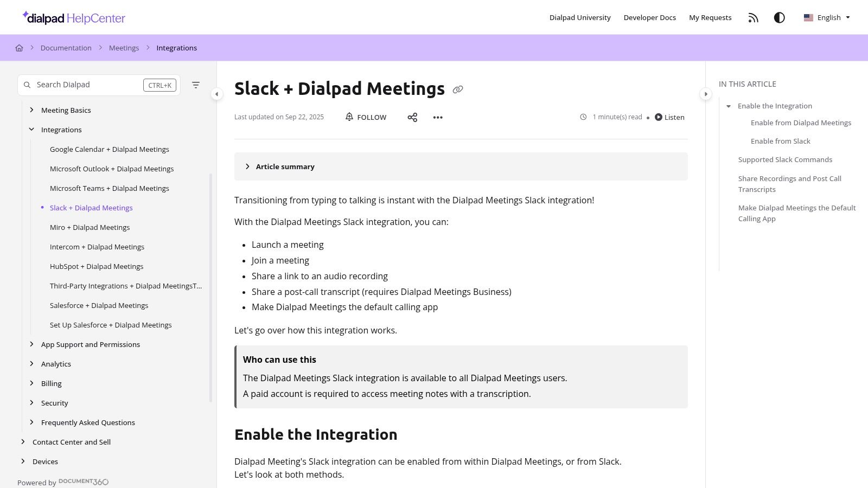The image size is (868, 488).
Task: Subscribe via the RSS feed icon
Action: [x=753, y=17]
